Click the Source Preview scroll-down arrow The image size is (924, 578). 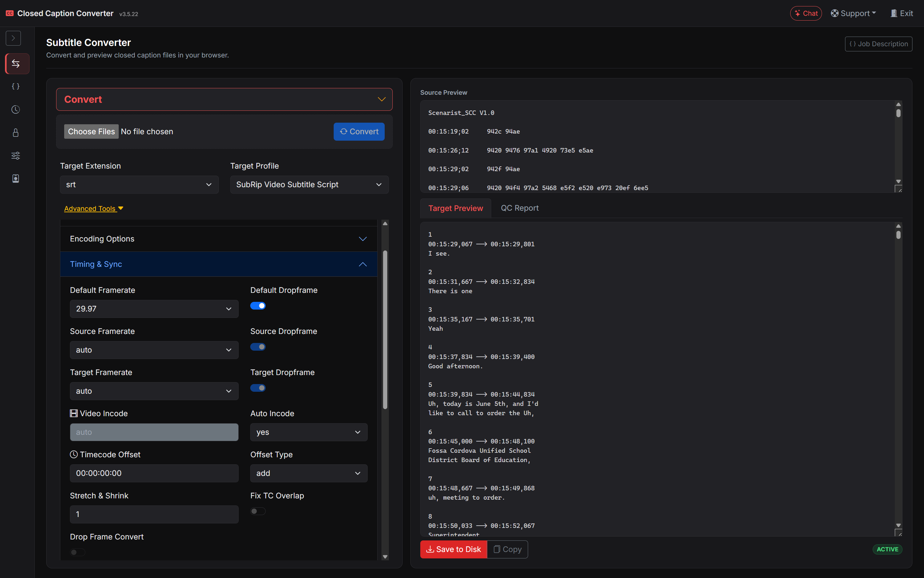pyautogui.click(x=898, y=181)
